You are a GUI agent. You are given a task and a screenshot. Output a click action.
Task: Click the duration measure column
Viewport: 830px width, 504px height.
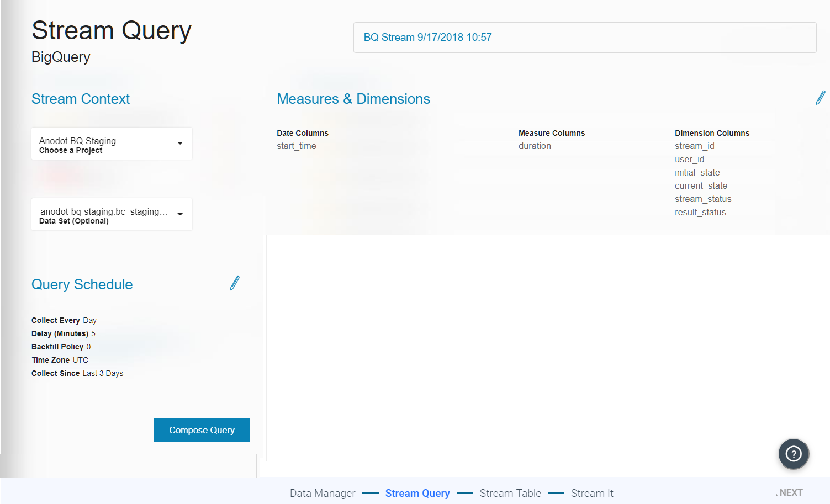[x=535, y=146]
